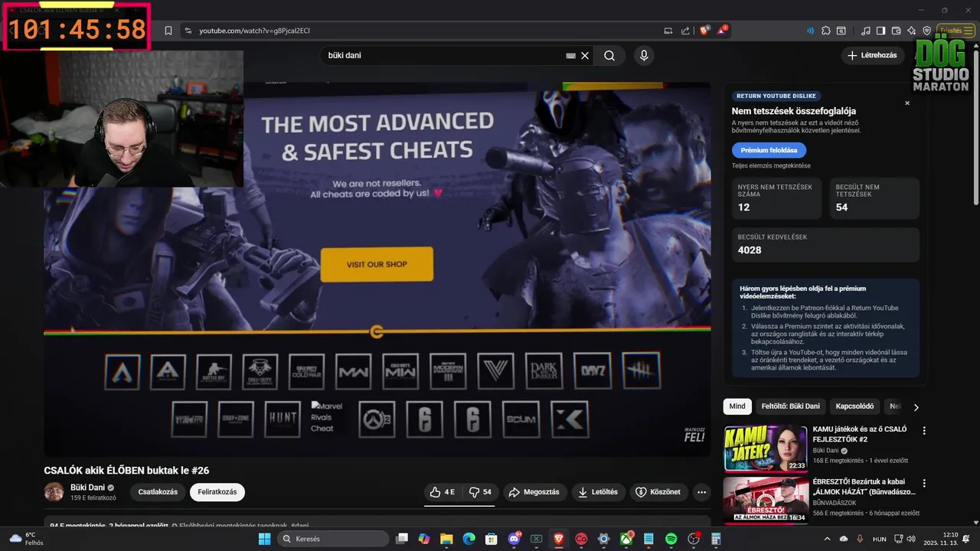Open File Explorer from taskbar

(446, 539)
